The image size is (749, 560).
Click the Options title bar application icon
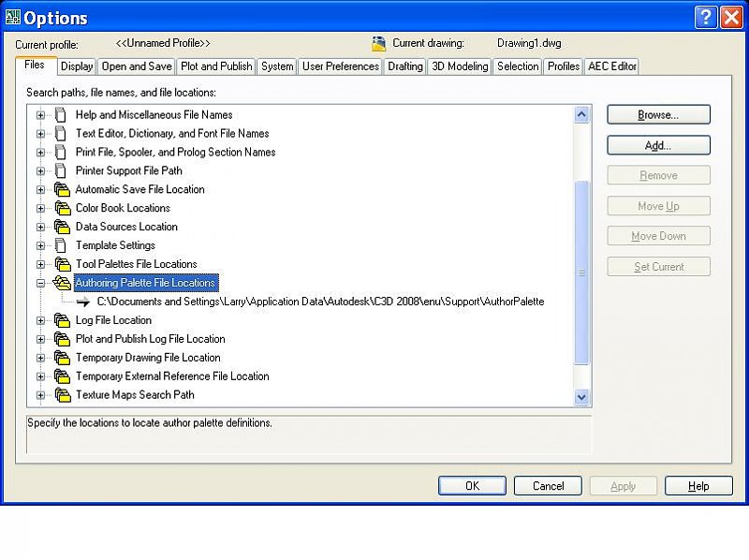coord(13,17)
